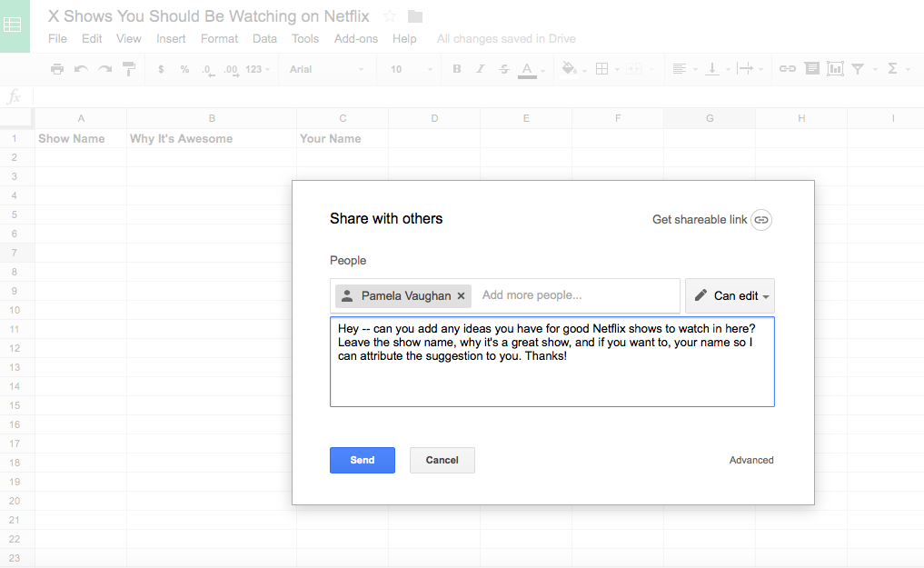Insert a chart using the chart icon
Viewport: 924px width, 568px height.
(x=835, y=68)
